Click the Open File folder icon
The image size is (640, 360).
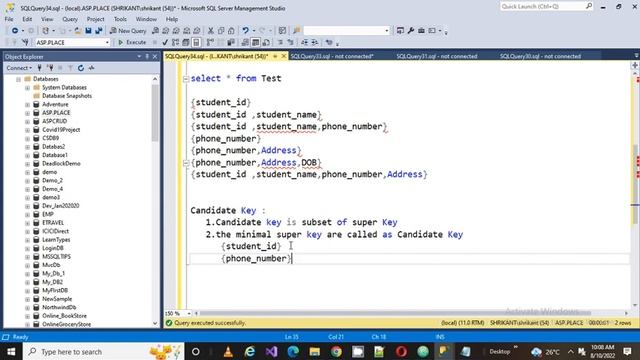coord(78,31)
